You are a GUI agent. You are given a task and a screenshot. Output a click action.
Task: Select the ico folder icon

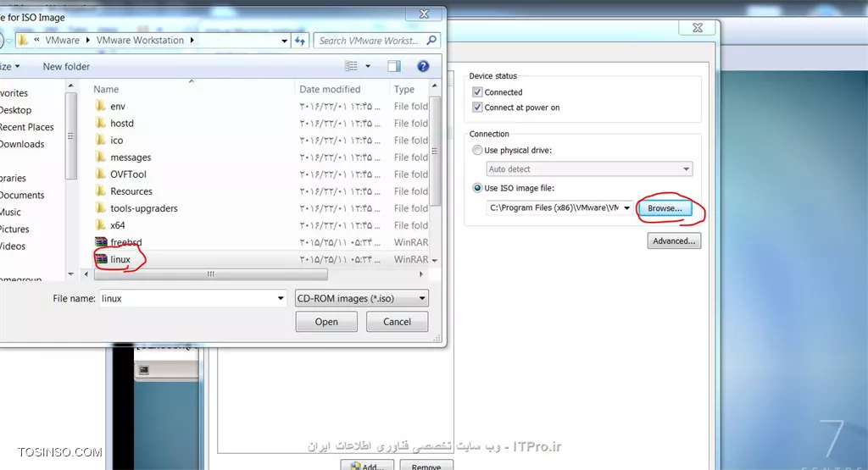pyautogui.click(x=100, y=140)
